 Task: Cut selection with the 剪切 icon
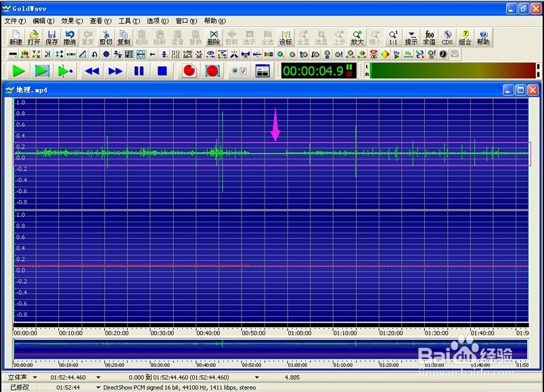[x=106, y=37]
